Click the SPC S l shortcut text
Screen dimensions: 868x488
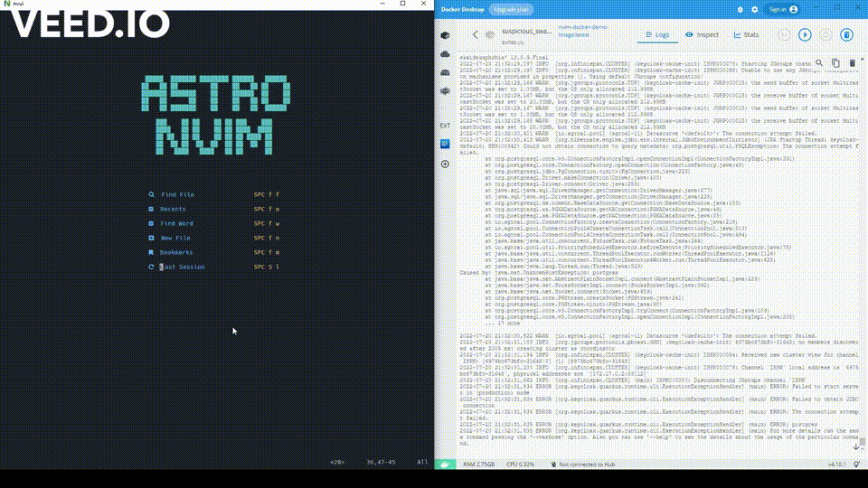[266, 267]
